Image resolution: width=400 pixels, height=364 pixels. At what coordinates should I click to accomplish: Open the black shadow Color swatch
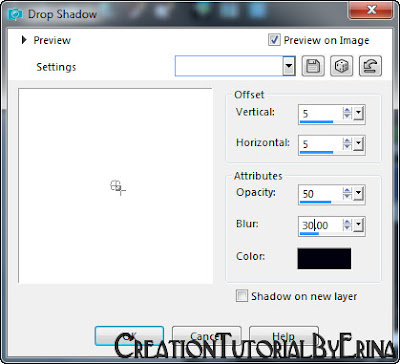click(324, 258)
